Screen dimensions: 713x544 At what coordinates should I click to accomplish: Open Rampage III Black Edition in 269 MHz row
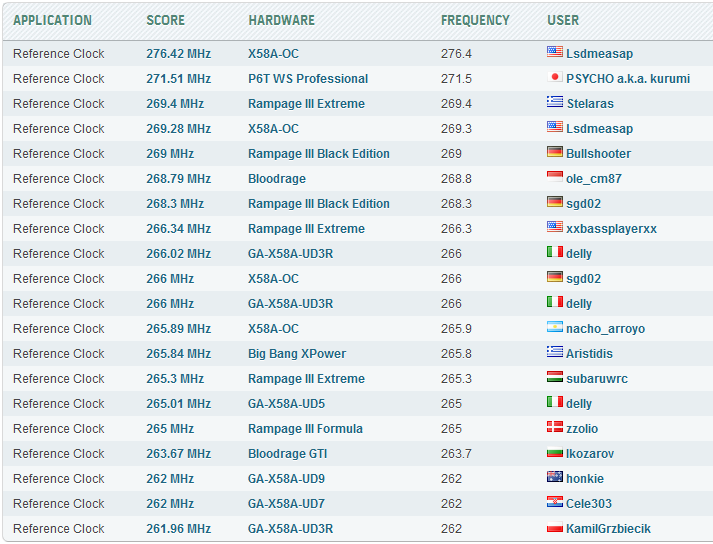pyautogui.click(x=319, y=154)
